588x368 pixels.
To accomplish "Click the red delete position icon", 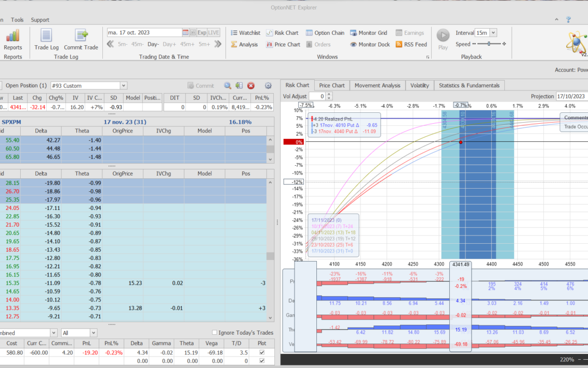I will [251, 86].
